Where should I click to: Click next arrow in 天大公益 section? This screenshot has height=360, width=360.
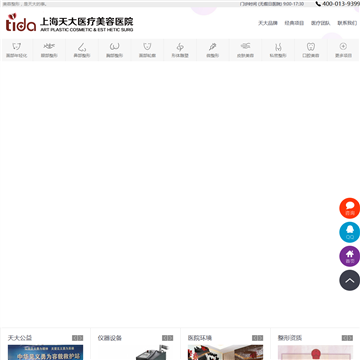tap(80, 338)
